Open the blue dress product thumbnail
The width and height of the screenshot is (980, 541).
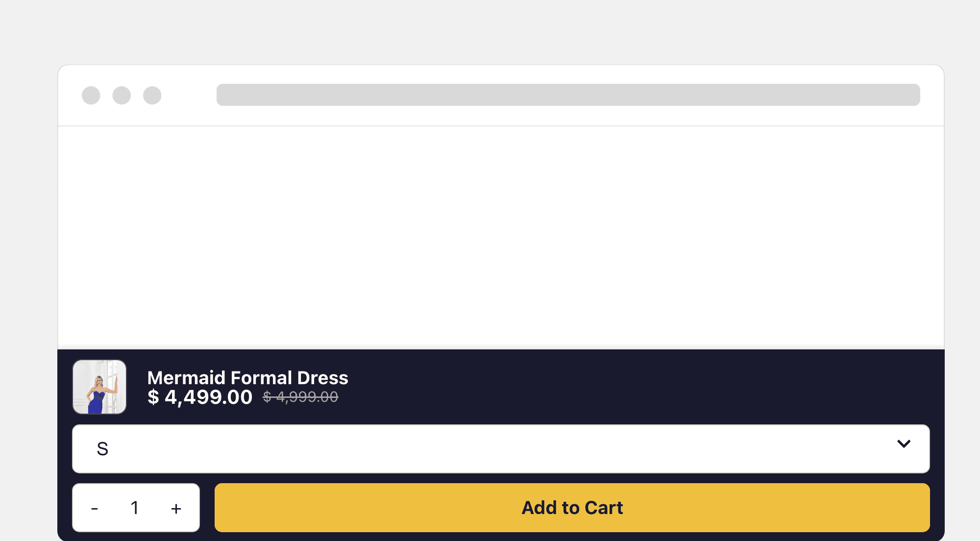click(x=99, y=387)
